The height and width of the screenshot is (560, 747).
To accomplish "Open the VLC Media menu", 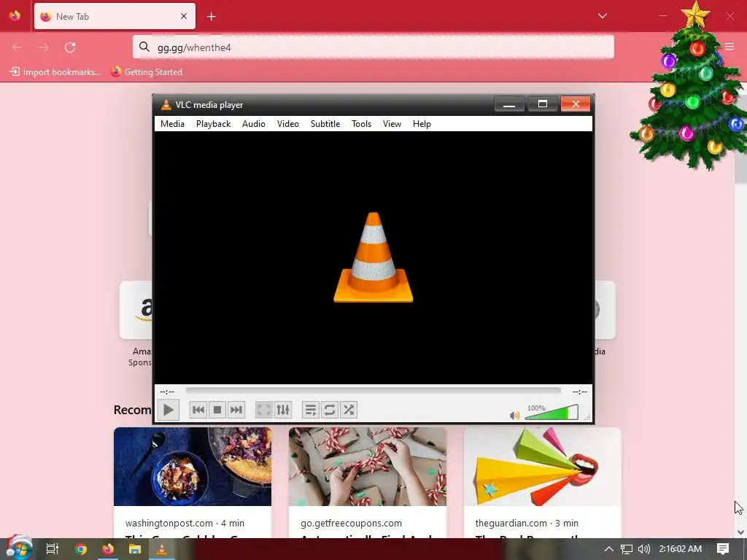I will tap(172, 124).
